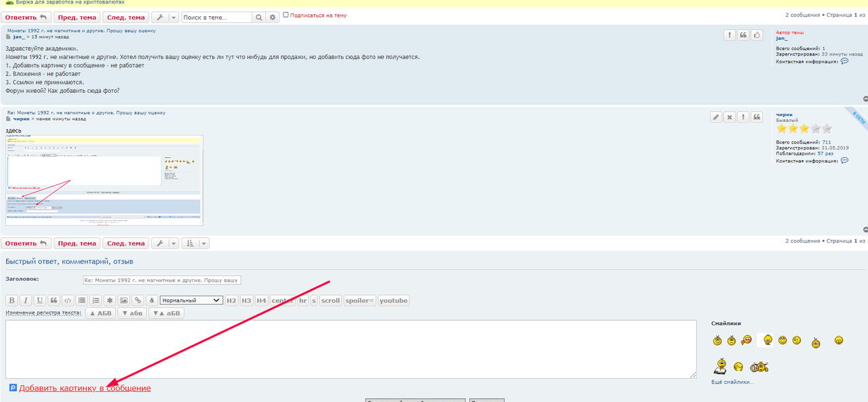Go to top 'Пред. тема' button
868x402 pixels.
[77, 17]
